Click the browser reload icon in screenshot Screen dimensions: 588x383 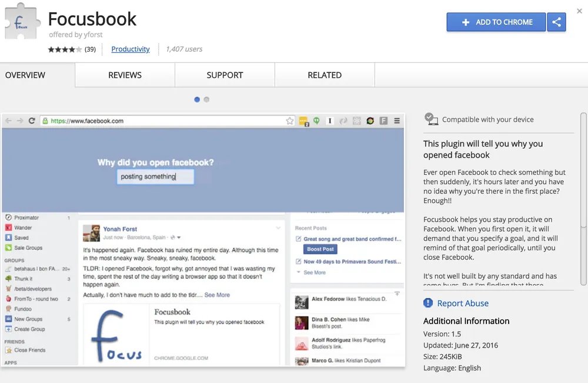pos(32,121)
